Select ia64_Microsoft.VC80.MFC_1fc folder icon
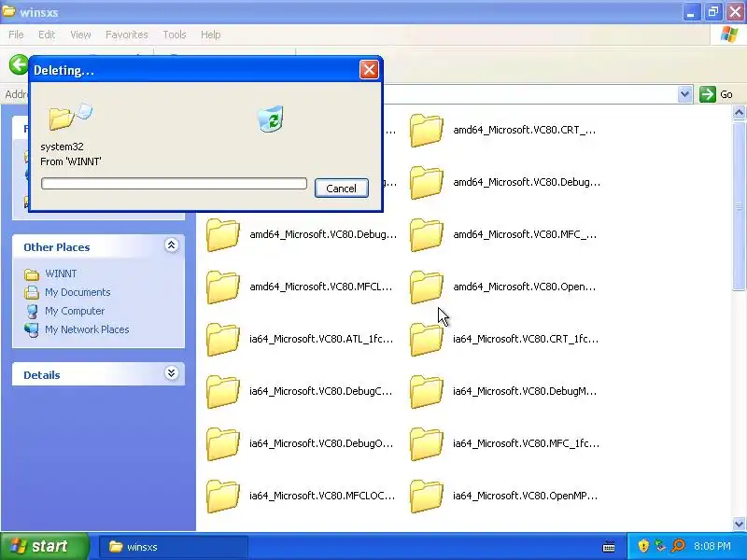 [427, 444]
